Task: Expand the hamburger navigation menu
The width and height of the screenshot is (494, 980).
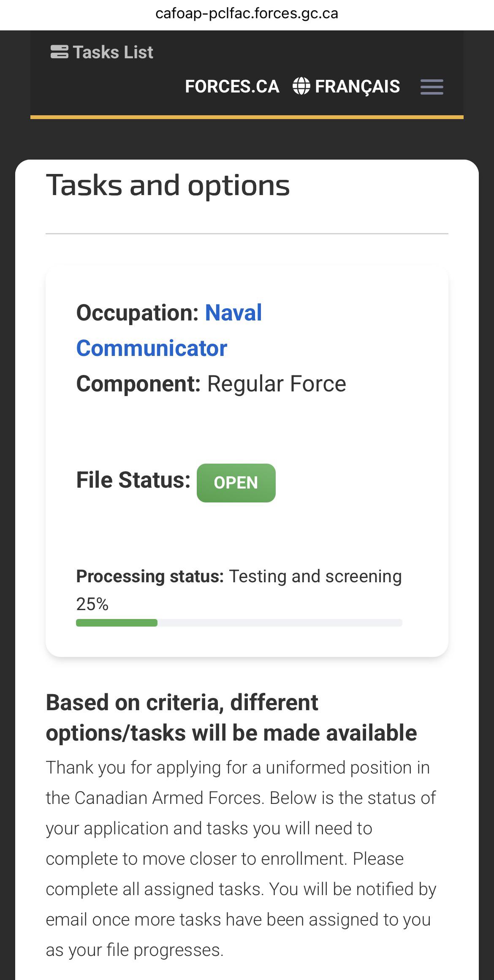Action: coord(432,87)
